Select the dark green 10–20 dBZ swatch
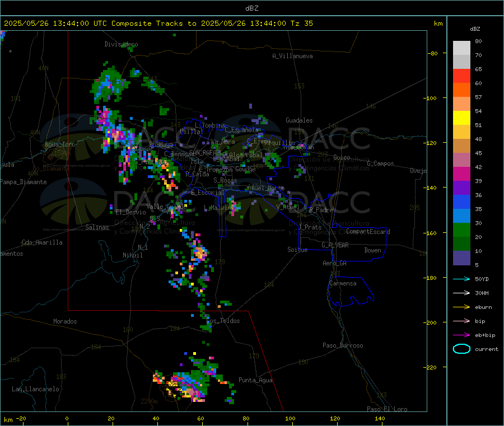This screenshot has width=504, height=426. click(461, 244)
